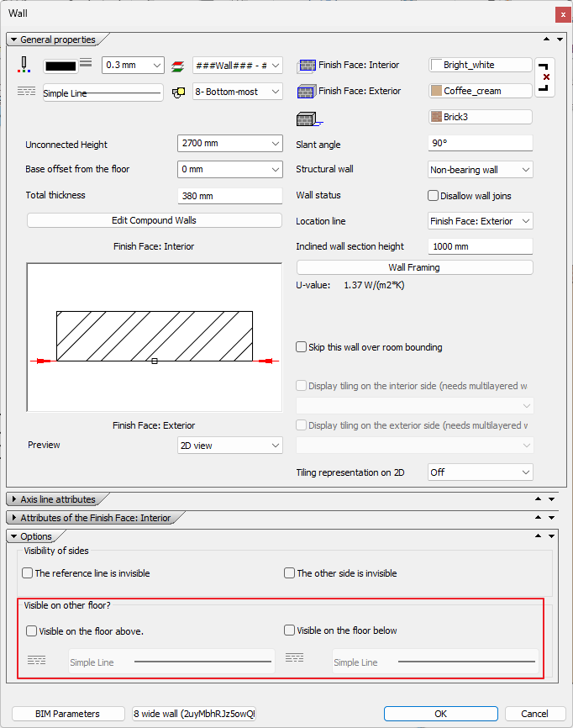573x728 pixels.
Task: Click the line weight icon
Action: tap(86, 65)
